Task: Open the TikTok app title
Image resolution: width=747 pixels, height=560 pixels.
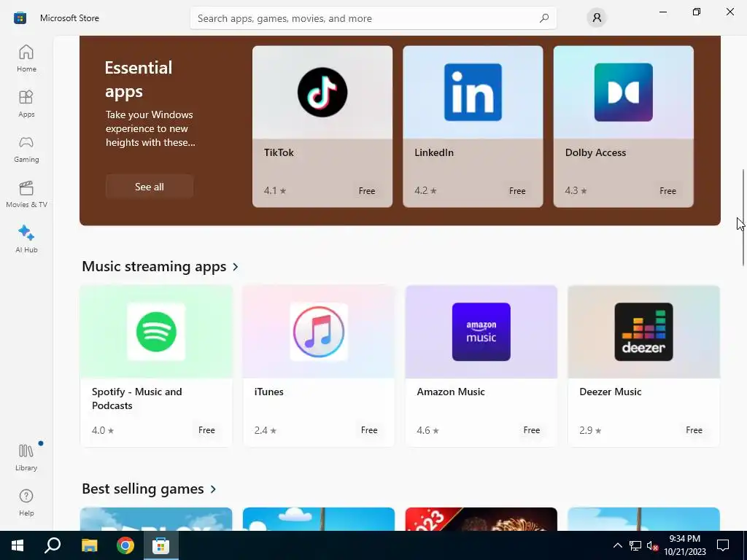Action: (x=279, y=152)
